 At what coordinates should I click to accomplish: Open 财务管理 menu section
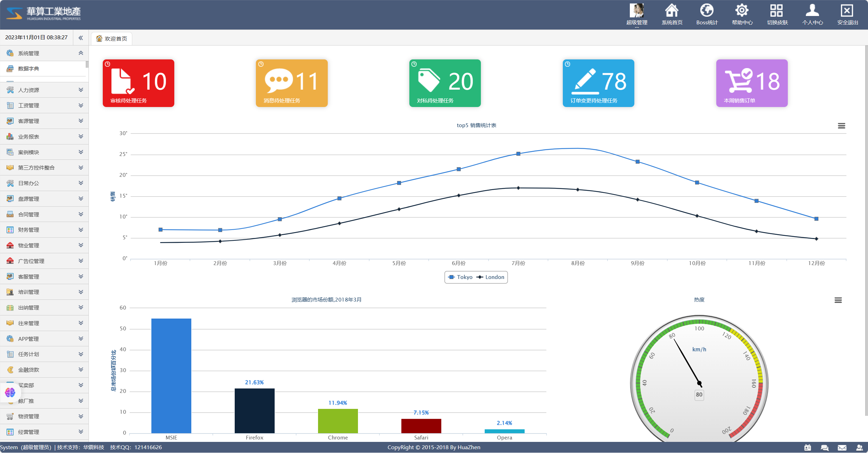coord(44,230)
